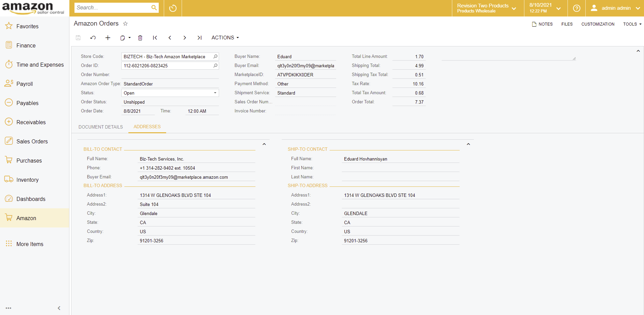Collapse the sidebar with left chevron

[59, 308]
